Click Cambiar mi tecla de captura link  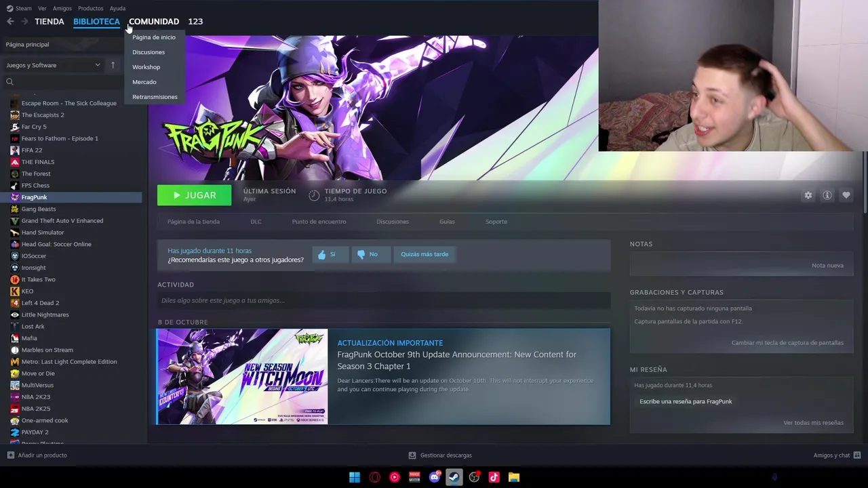coord(787,343)
